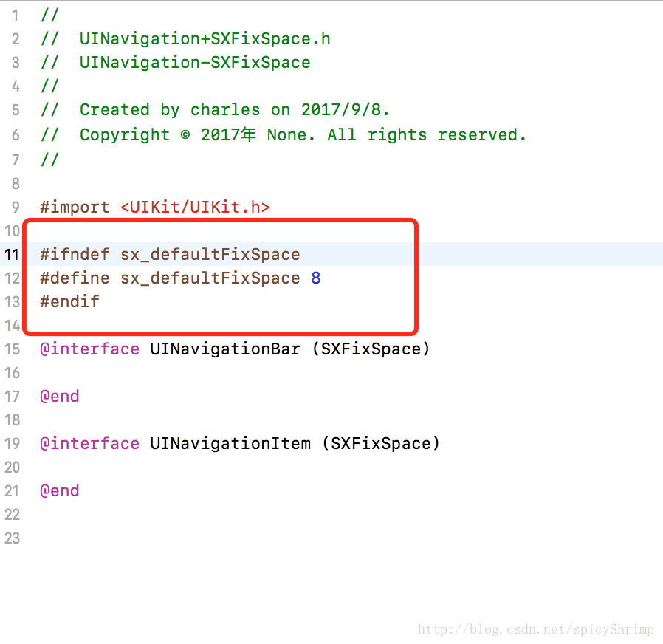Click '@end' on line 21

tap(60, 491)
